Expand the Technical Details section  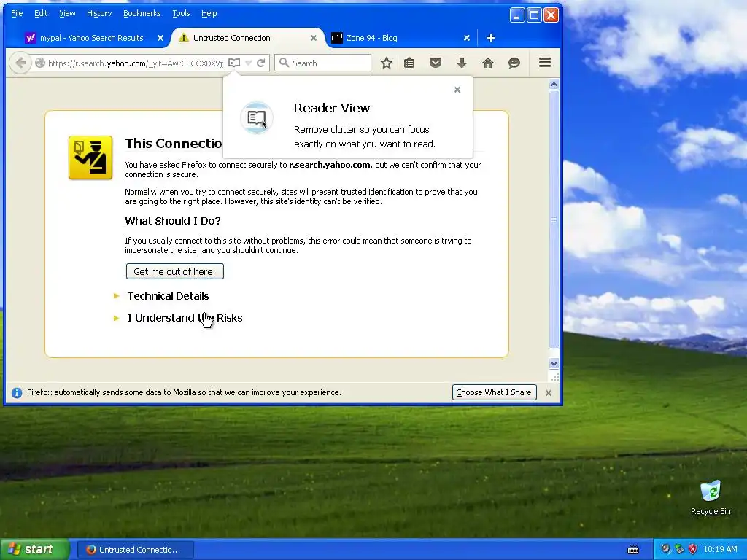click(x=168, y=296)
